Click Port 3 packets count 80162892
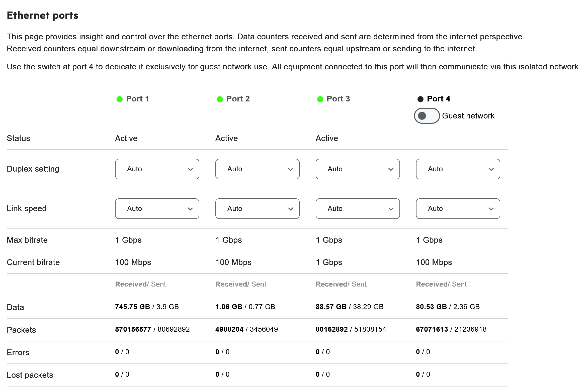588x390 pixels. click(x=331, y=329)
